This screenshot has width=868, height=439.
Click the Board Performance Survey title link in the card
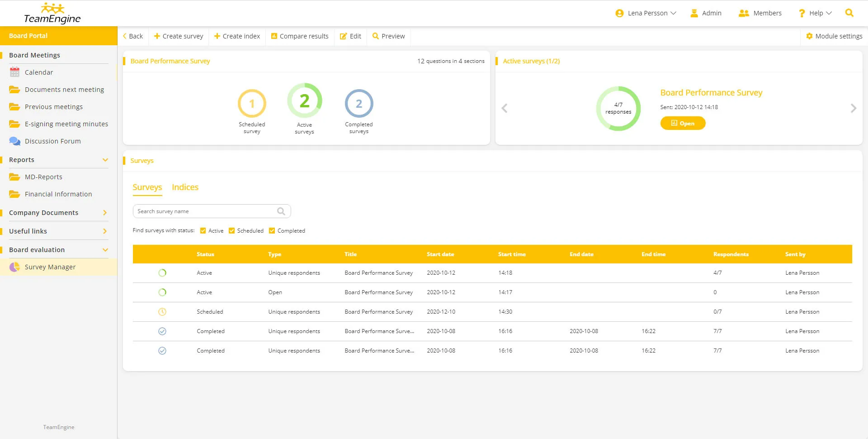pyautogui.click(x=711, y=93)
